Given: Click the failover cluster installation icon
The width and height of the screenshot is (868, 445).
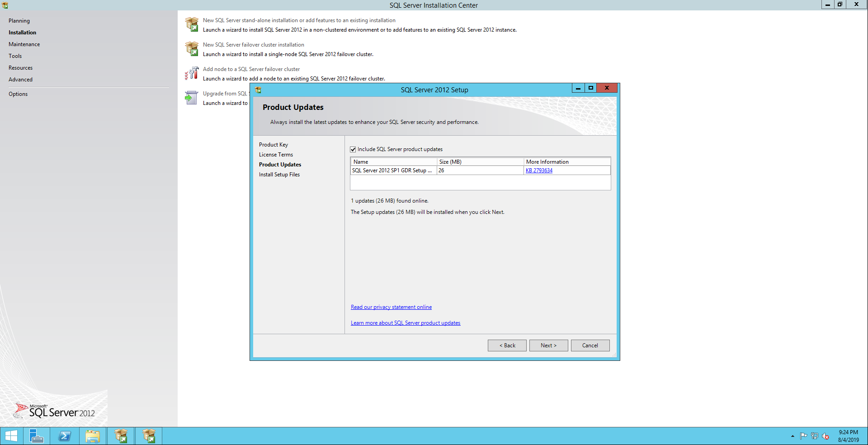Looking at the screenshot, I should [x=192, y=49].
